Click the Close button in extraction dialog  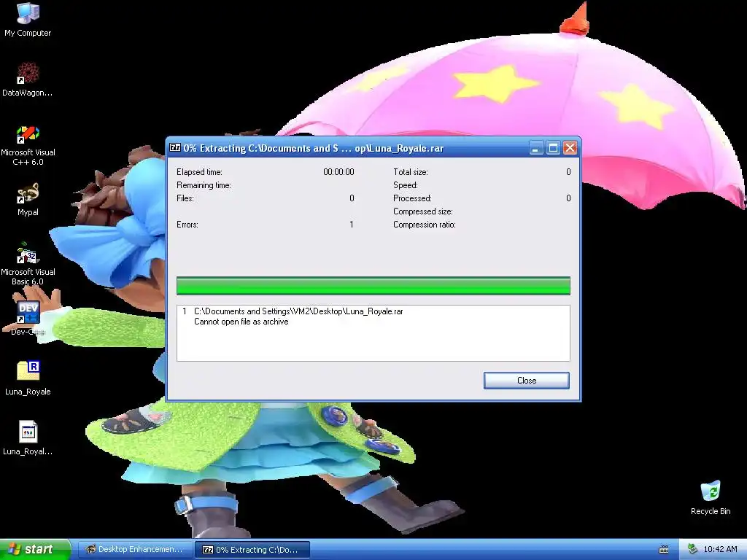pyautogui.click(x=527, y=381)
